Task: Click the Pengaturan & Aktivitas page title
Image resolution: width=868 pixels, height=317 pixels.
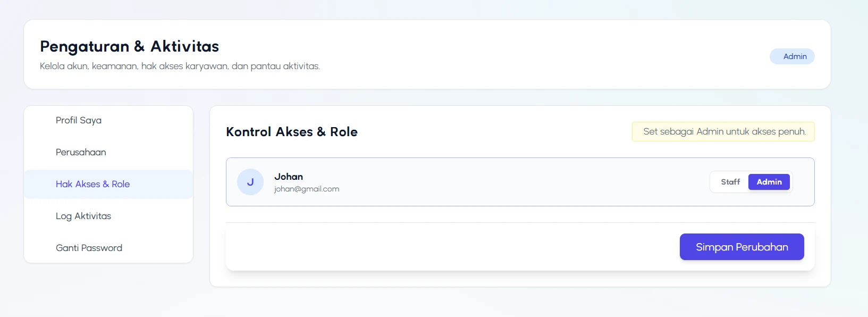Action: click(129, 46)
